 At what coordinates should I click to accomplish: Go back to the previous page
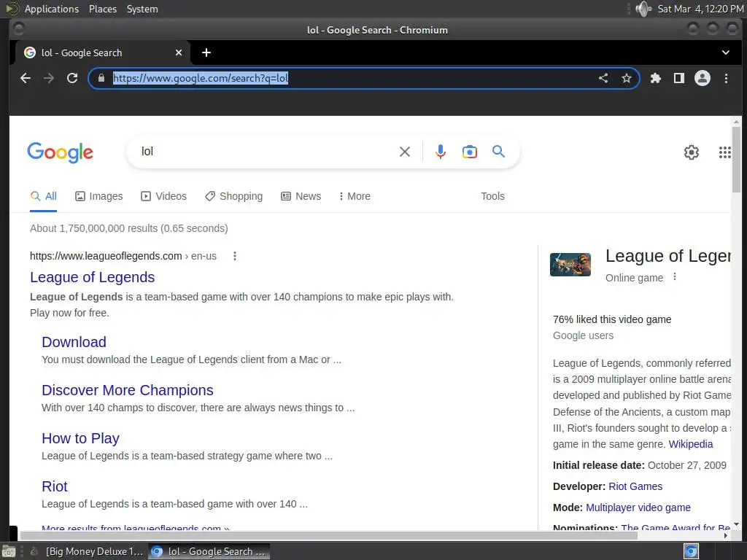pos(26,78)
